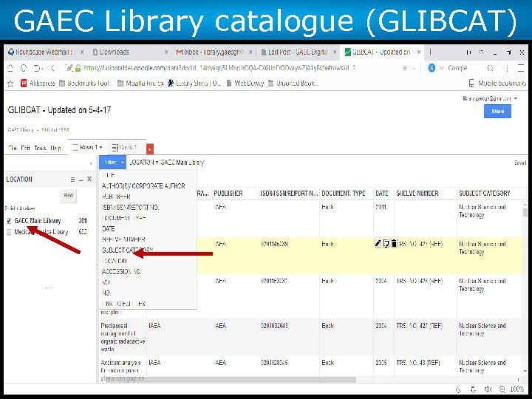
Task: Open the Help menu
Action: tap(55, 149)
